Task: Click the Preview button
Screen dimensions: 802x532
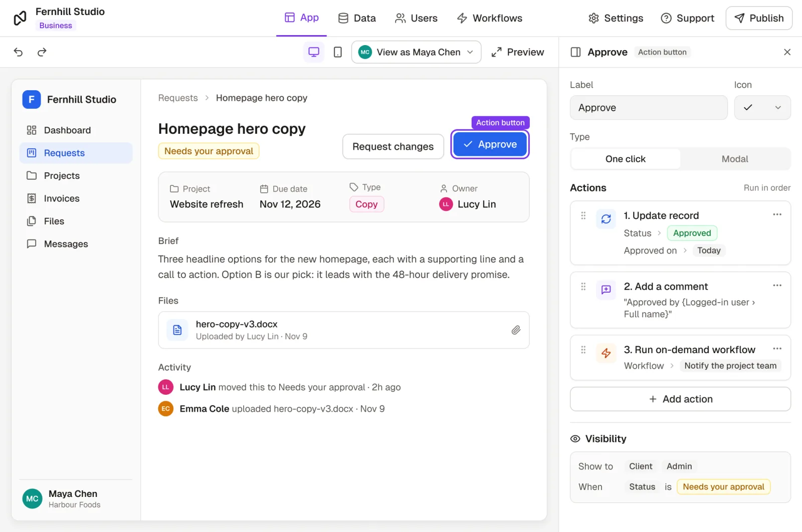Action: click(517, 52)
